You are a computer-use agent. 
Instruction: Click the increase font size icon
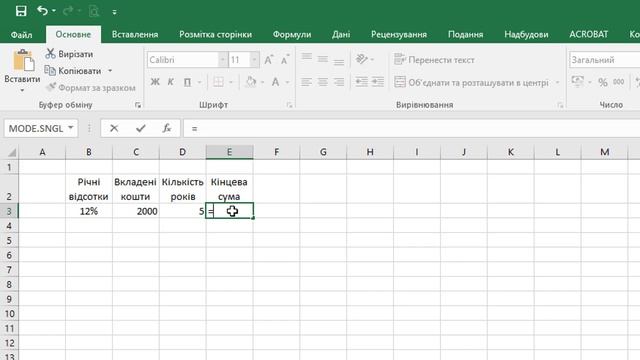point(269,60)
